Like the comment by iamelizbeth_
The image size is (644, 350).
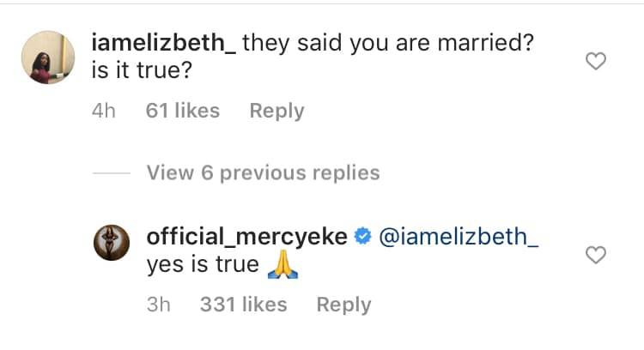point(595,61)
